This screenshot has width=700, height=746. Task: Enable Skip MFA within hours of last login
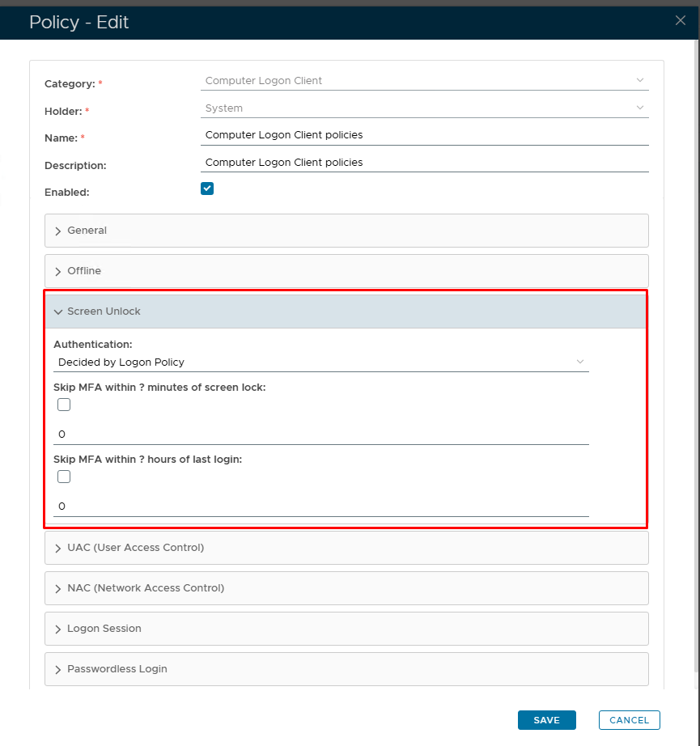[64, 477]
